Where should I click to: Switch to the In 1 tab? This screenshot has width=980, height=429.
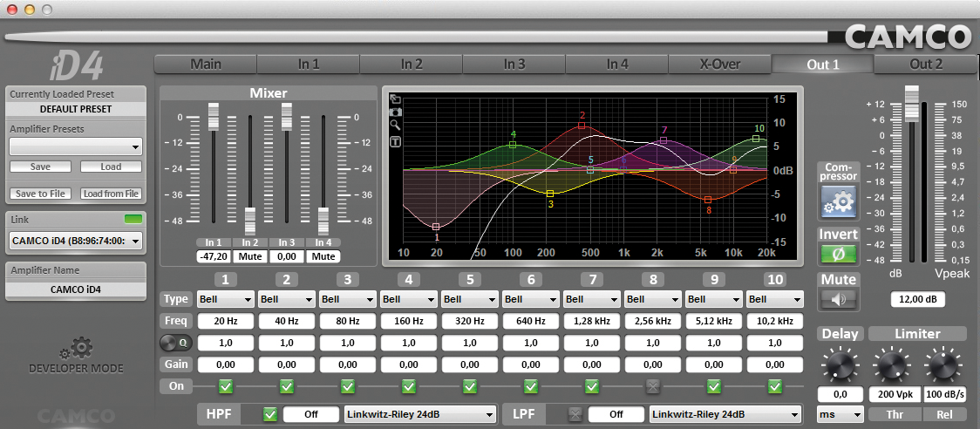pos(308,64)
